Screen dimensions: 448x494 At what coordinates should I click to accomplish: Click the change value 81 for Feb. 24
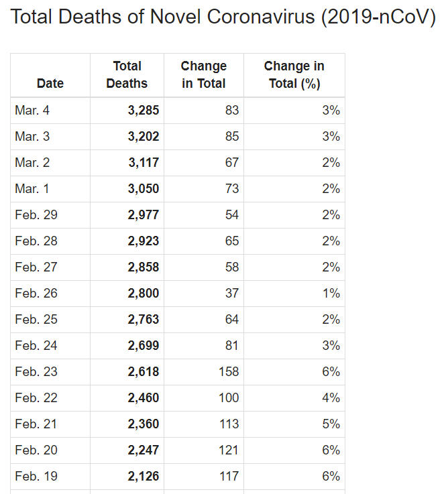pyautogui.click(x=232, y=346)
